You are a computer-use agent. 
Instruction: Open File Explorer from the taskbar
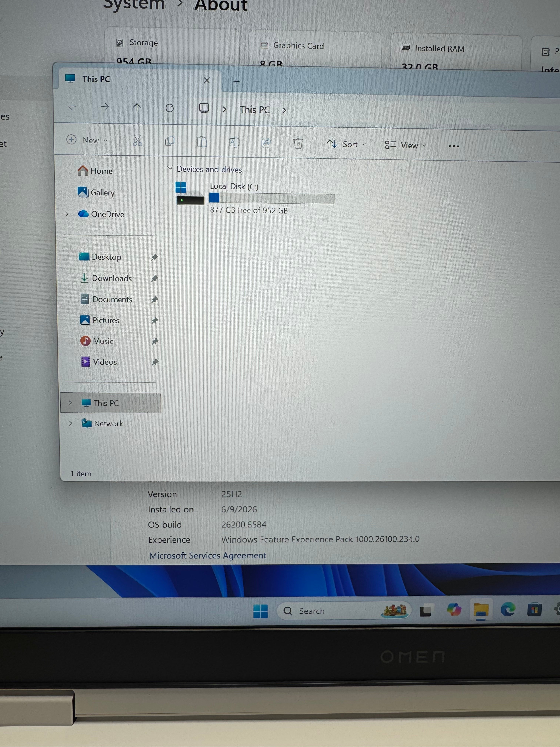481,610
